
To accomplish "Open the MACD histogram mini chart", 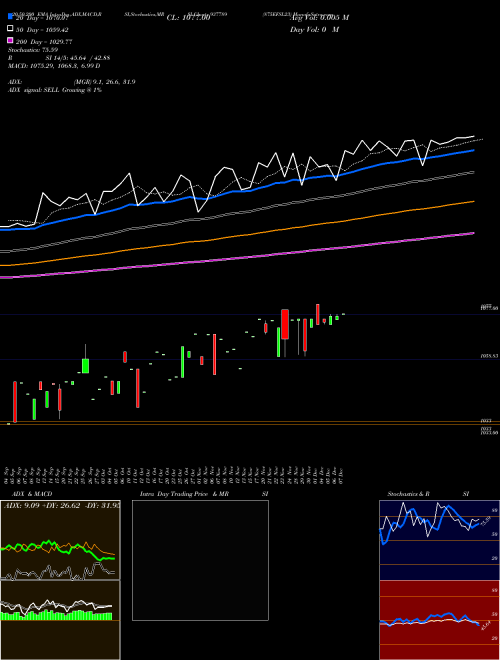I will pos(60,620).
